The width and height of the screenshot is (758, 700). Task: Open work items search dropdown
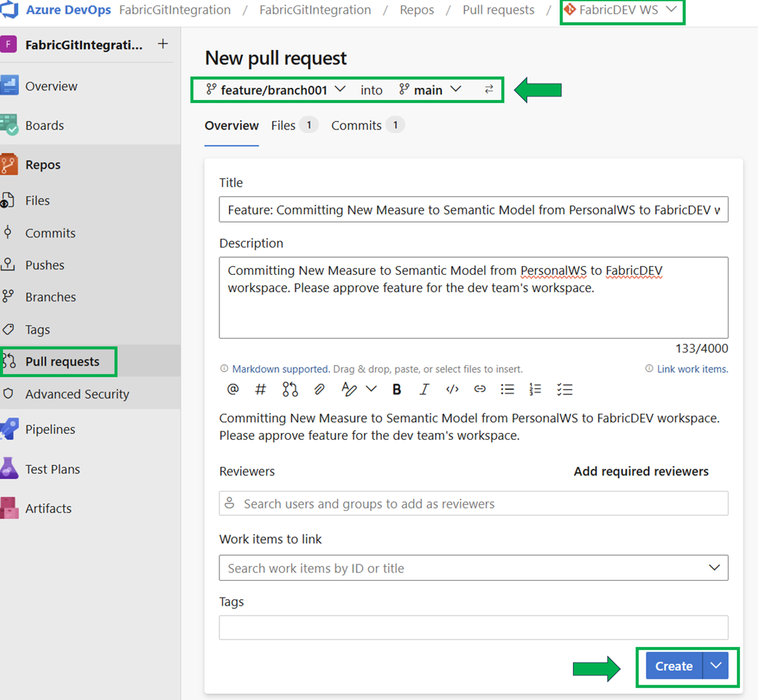714,567
